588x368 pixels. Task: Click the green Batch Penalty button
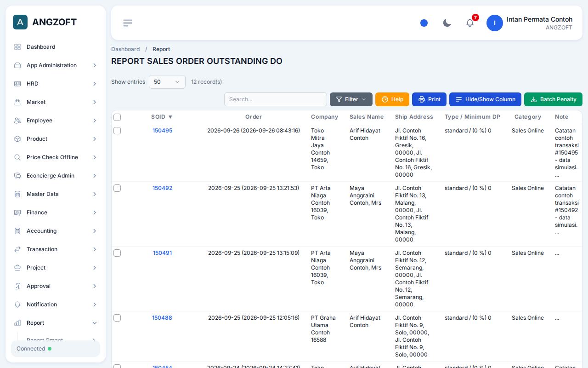(x=553, y=99)
